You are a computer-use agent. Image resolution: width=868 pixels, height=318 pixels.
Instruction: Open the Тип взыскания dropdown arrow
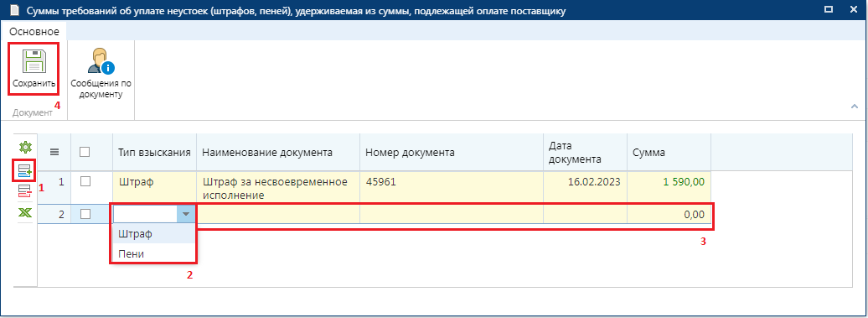186,214
